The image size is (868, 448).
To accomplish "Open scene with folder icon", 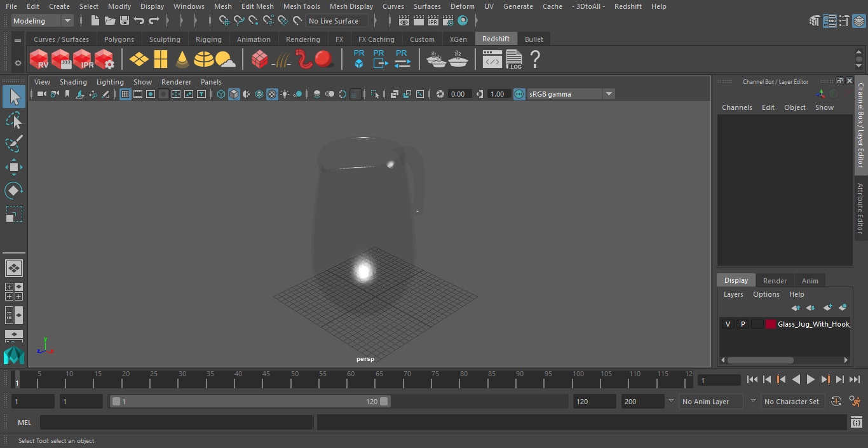I will click(x=110, y=21).
